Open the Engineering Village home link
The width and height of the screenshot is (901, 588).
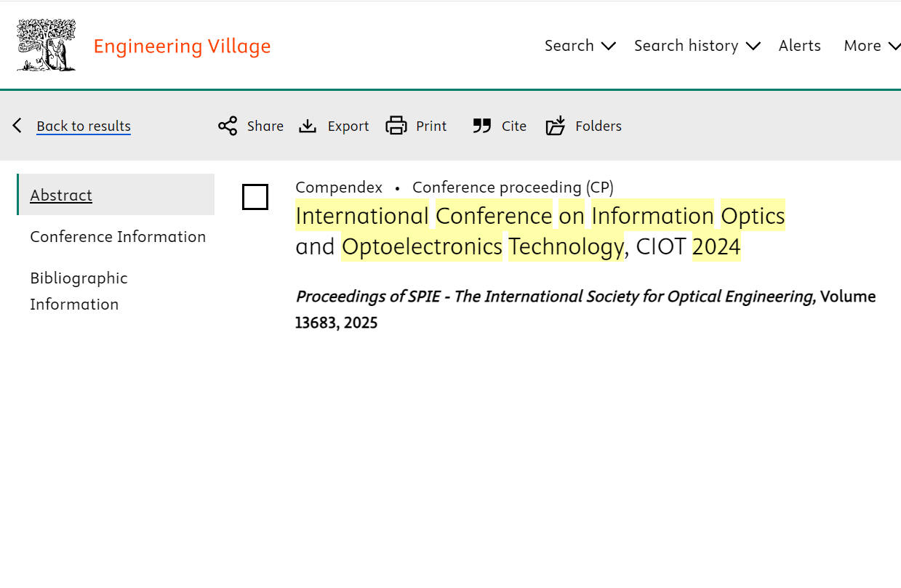182,46
